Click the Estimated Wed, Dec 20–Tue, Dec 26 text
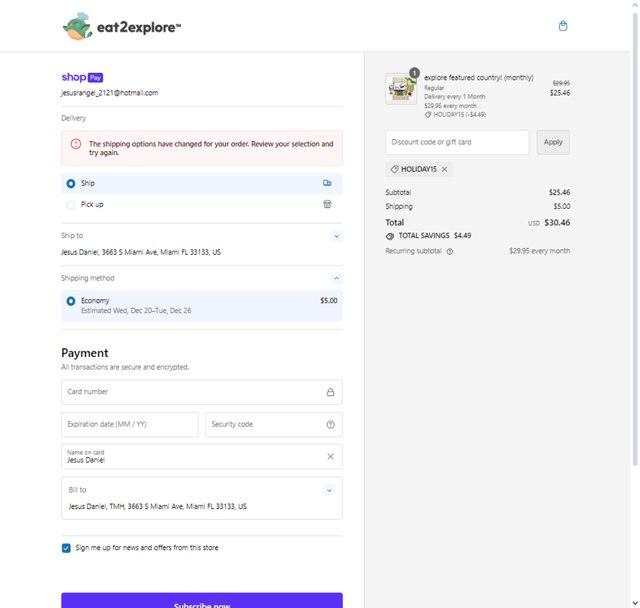640x608 pixels. 136,311
